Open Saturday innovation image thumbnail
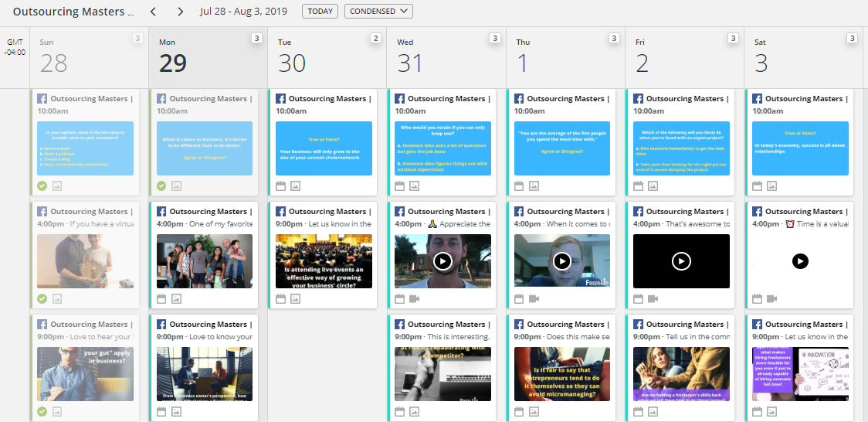 (801, 374)
